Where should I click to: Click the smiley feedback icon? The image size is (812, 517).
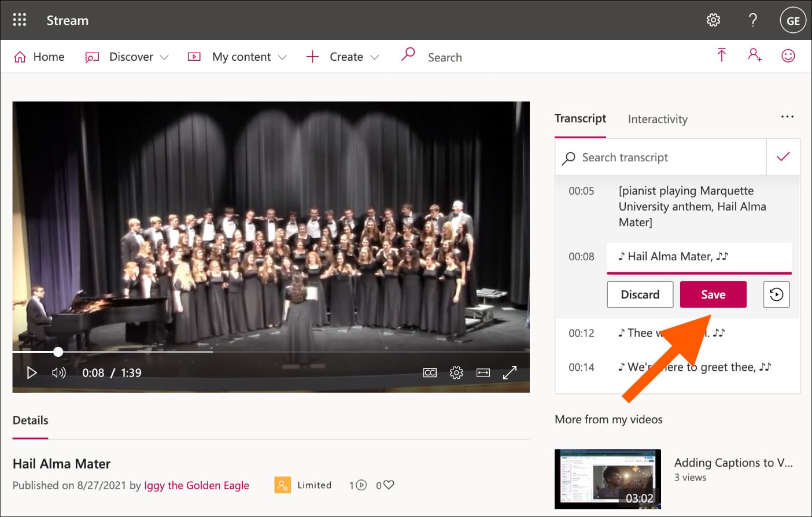[x=788, y=56]
